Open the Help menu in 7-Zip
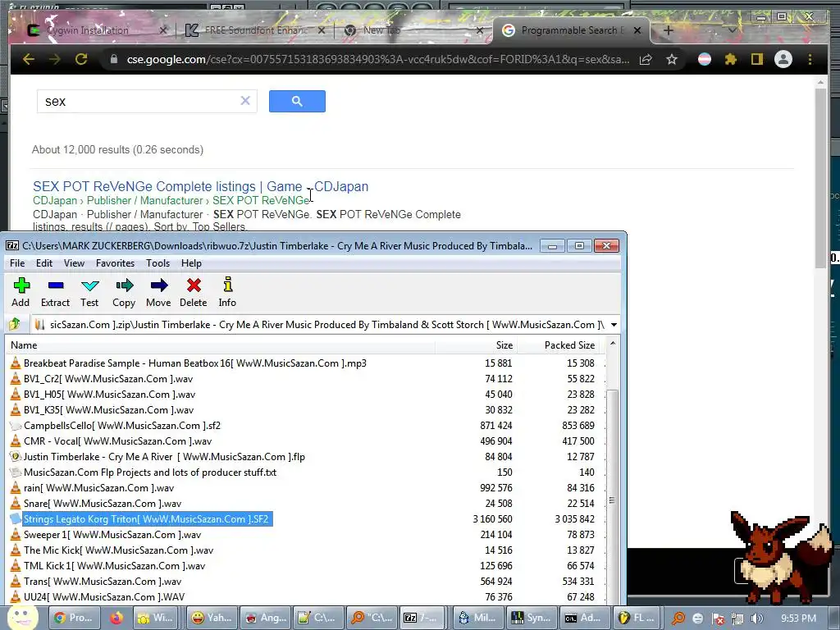The image size is (840, 630). pos(191,263)
